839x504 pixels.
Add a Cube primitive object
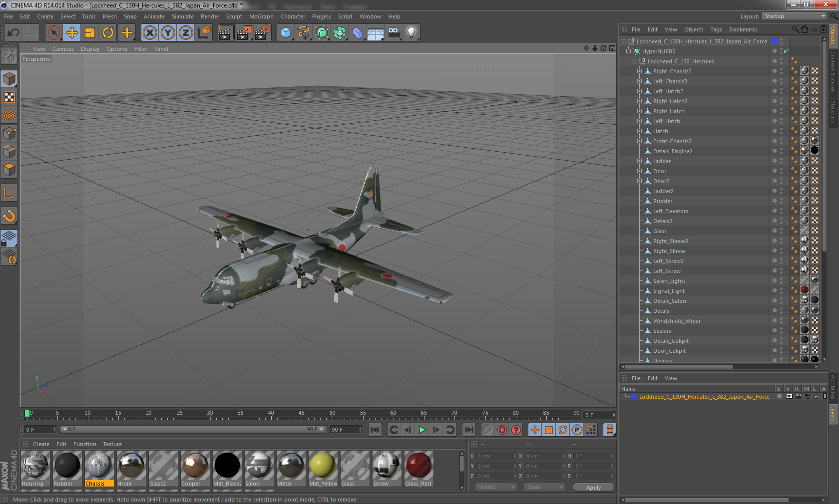pos(286,33)
